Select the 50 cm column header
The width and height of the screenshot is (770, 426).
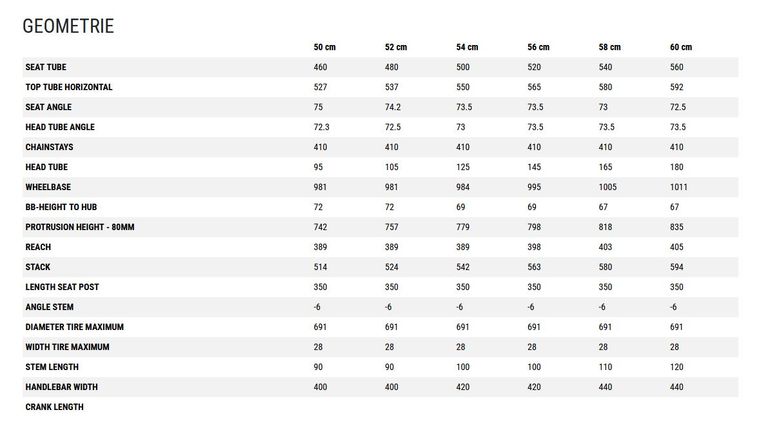pos(325,47)
